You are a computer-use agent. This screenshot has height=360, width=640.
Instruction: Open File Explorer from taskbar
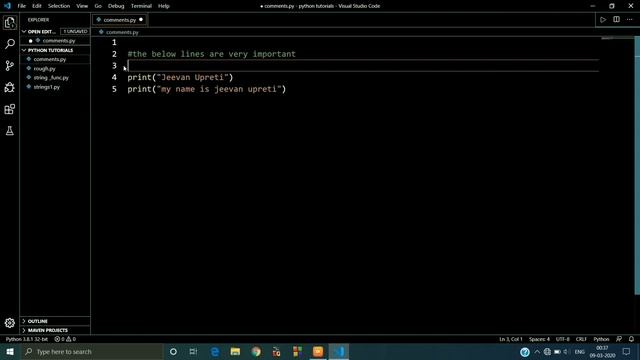(235, 351)
